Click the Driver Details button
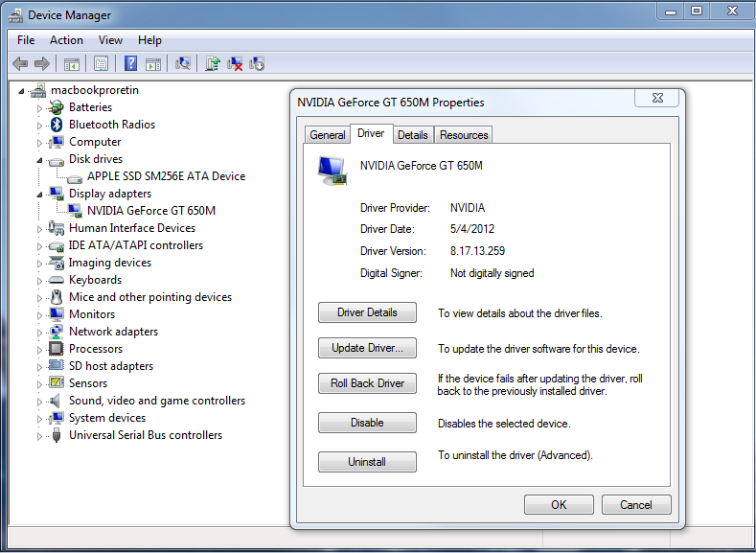Screen dimensions: 756x553 point(367,312)
